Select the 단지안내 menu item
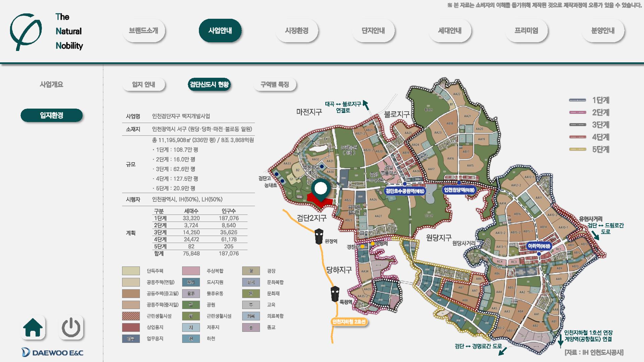 [373, 31]
